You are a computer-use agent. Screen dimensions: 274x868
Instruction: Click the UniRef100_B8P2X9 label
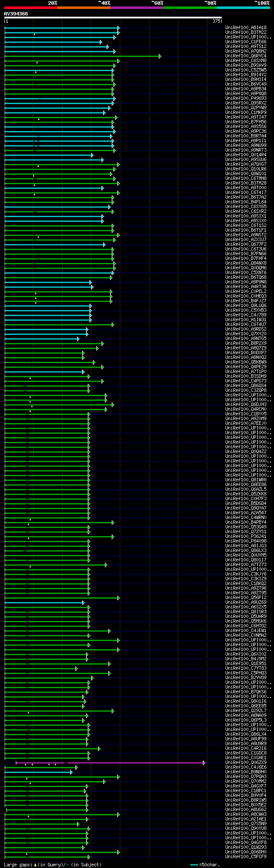tap(246, 343)
